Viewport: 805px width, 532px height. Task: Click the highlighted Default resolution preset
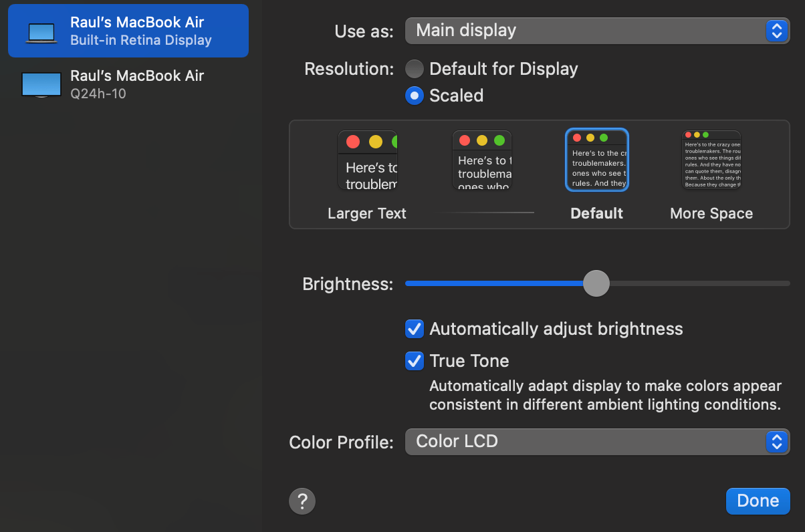coord(596,160)
